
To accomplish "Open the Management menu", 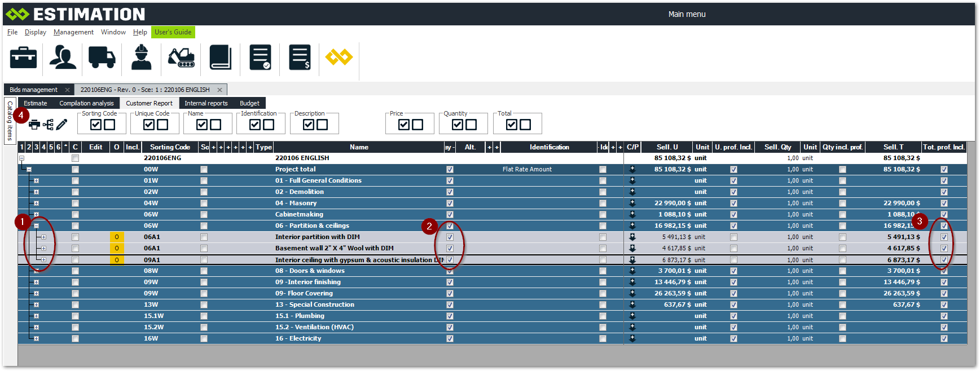I will click(73, 32).
